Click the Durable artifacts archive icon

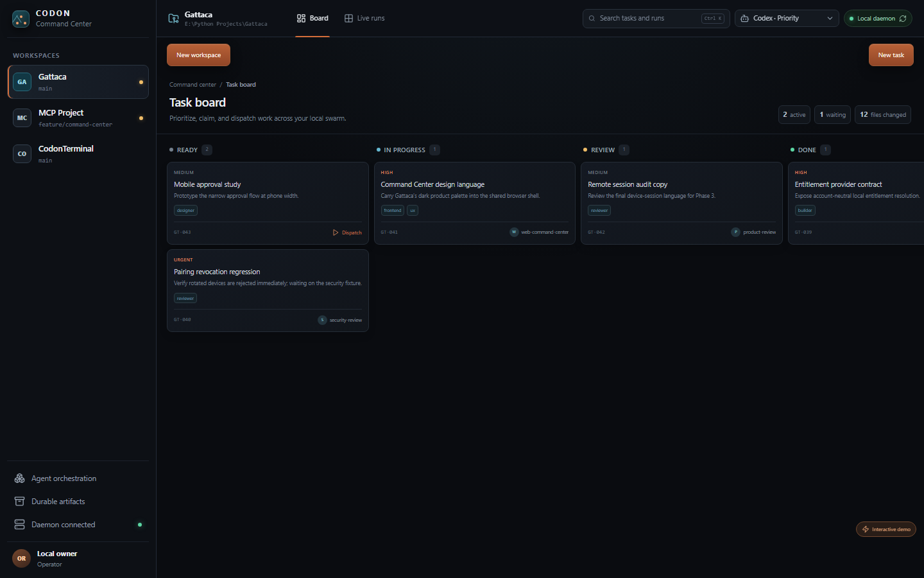(x=20, y=502)
